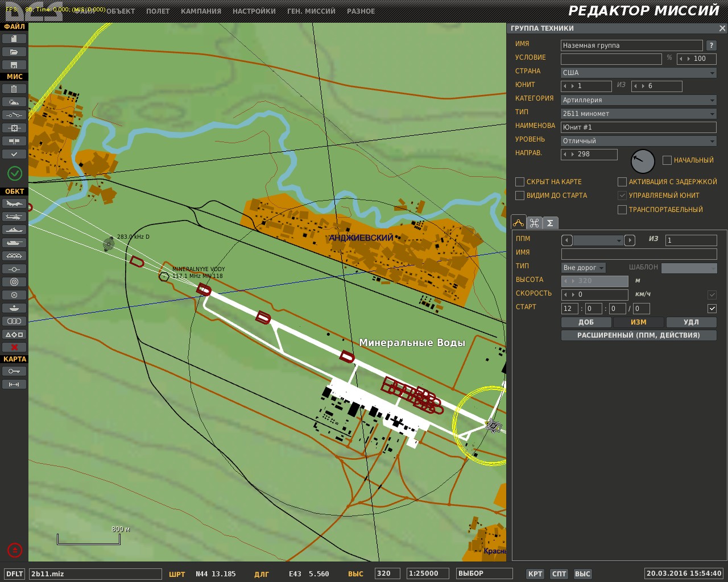Screen dimensions: 728x582
Task: Go to previous waypoint arrow
Action: 566,240
